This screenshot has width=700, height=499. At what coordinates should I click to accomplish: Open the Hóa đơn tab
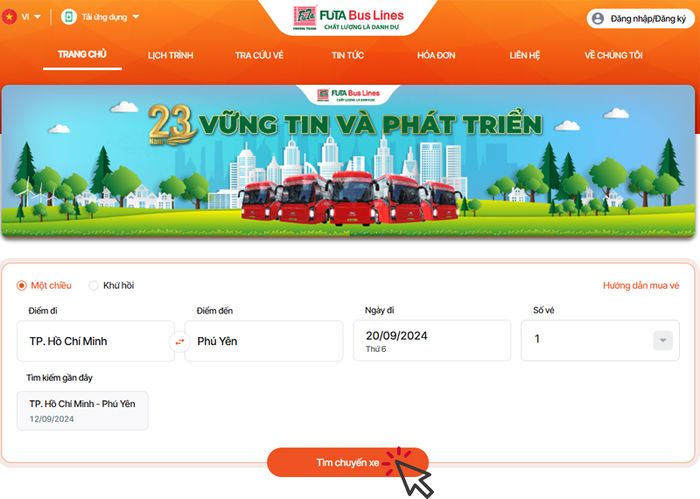(436, 55)
